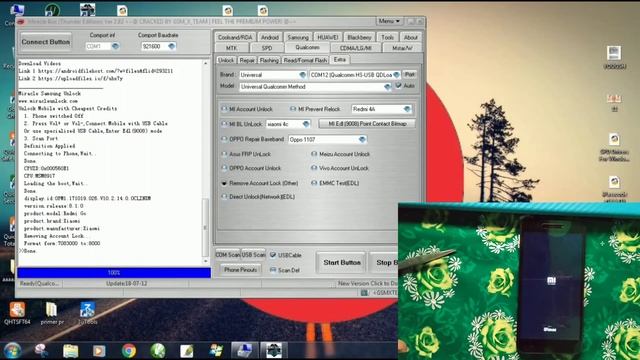Open the HUAWEI tab
The height and width of the screenshot is (360, 640).
pos(328,37)
